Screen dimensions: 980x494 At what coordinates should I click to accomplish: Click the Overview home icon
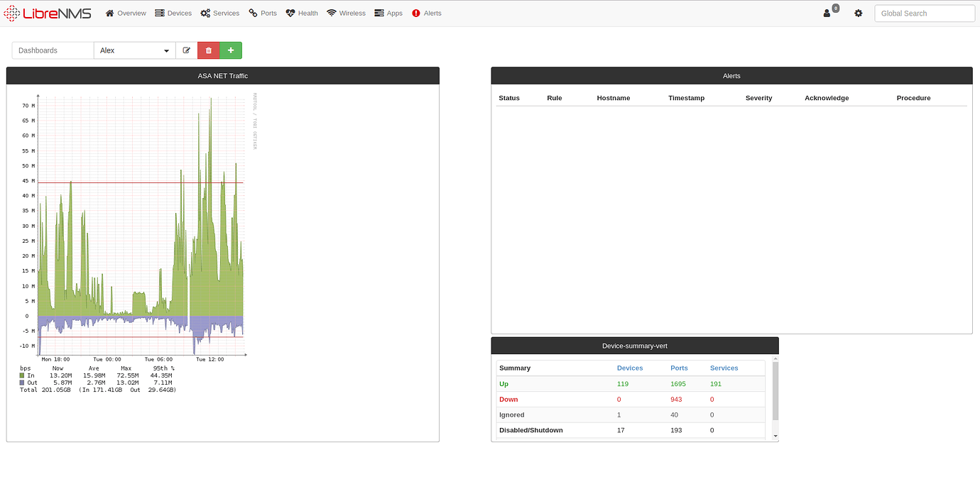109,13
